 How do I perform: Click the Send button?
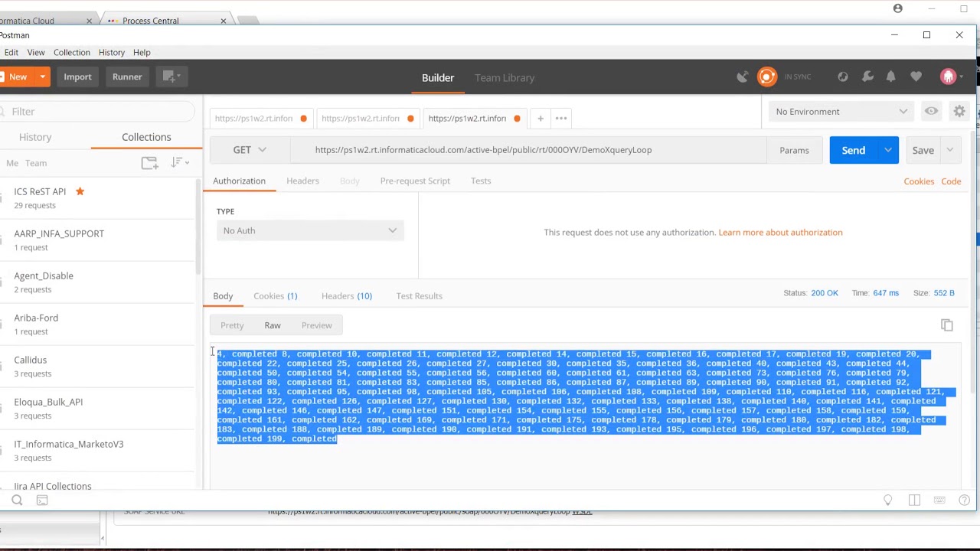[x=854, y=151]
